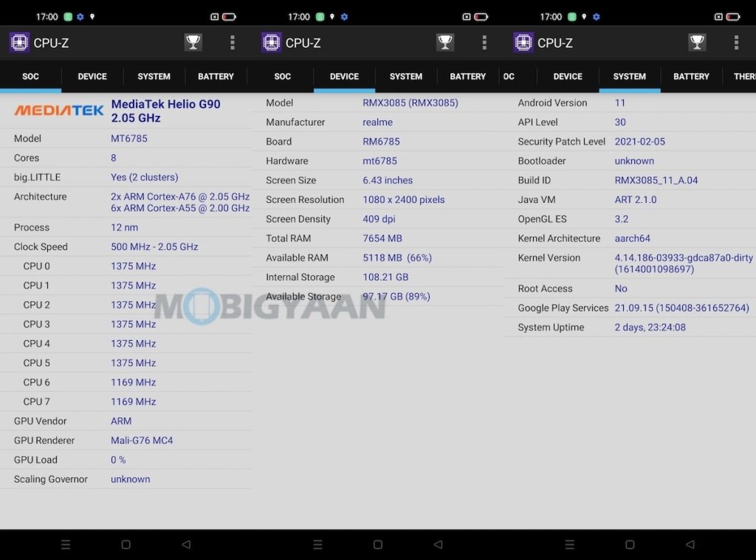The image size is (756, 560).
Task: Tap "409 dpi" screen density value
Action: click(379, 219)
